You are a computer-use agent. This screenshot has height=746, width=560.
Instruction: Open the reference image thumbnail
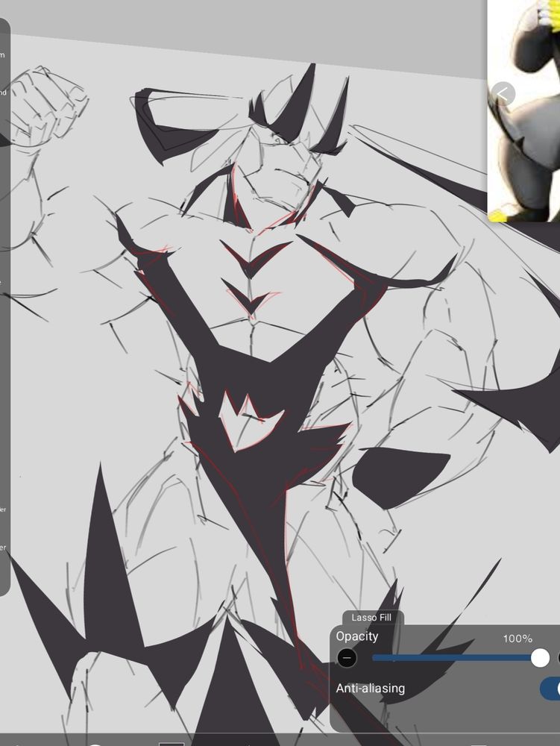[x=524, y=110]
